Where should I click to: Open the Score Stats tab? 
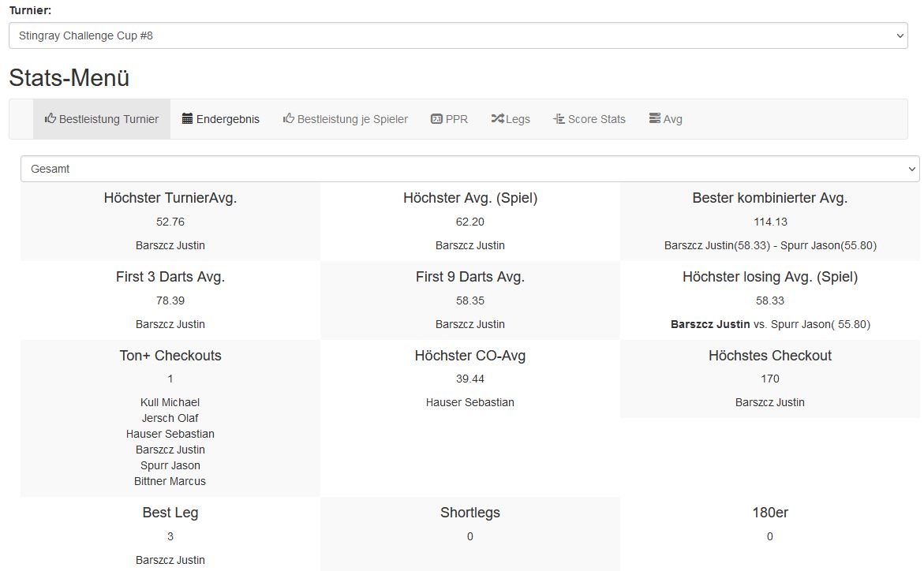[597, 119]
